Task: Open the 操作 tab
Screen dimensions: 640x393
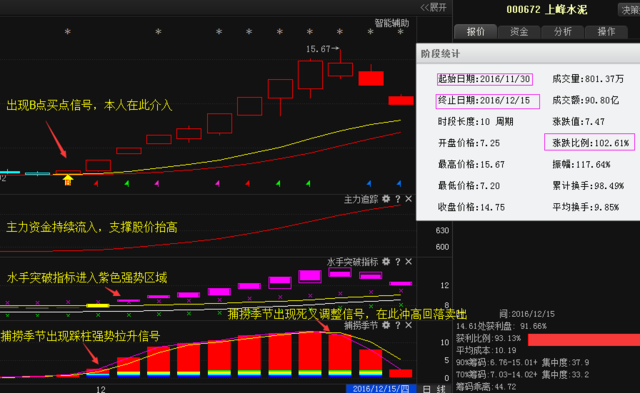Action: [x=606, y=31]
